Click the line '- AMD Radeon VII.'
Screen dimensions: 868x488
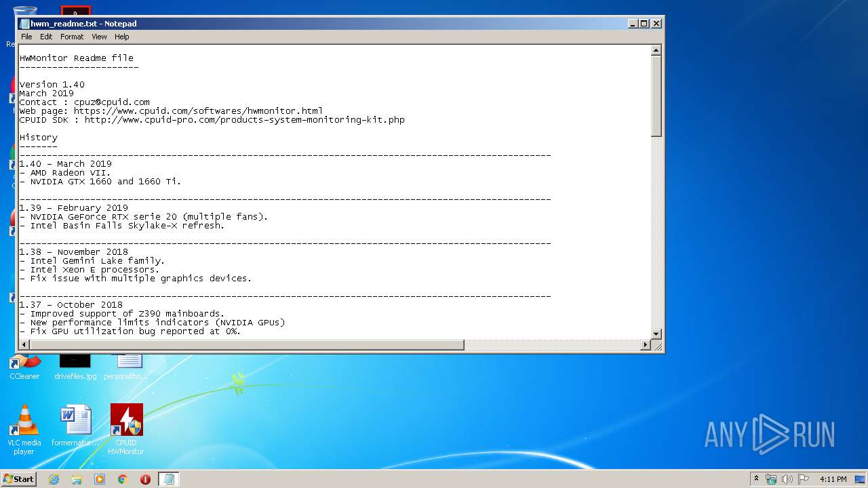[65, 173]
